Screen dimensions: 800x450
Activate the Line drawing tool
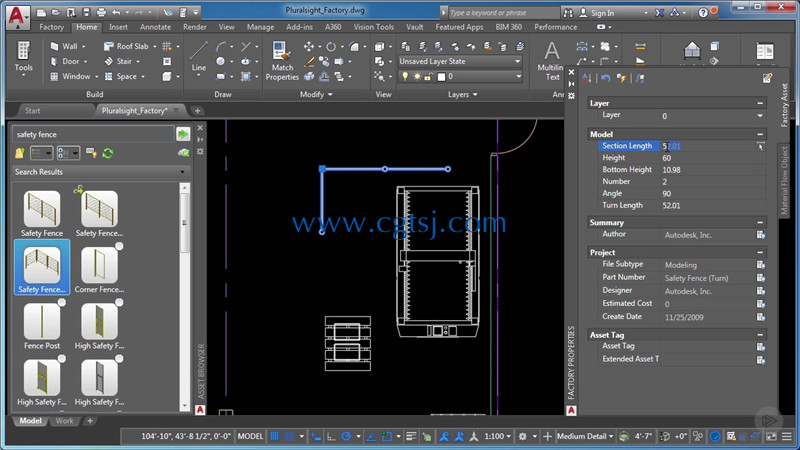click(x=198, y=57)
